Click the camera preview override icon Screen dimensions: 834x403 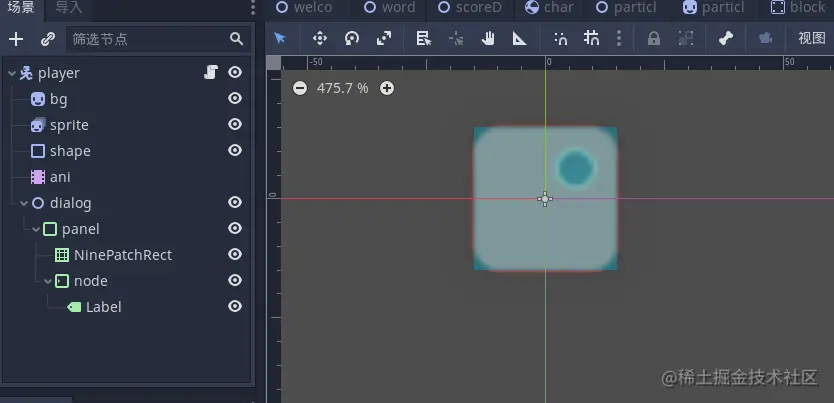tap(765, 38)
